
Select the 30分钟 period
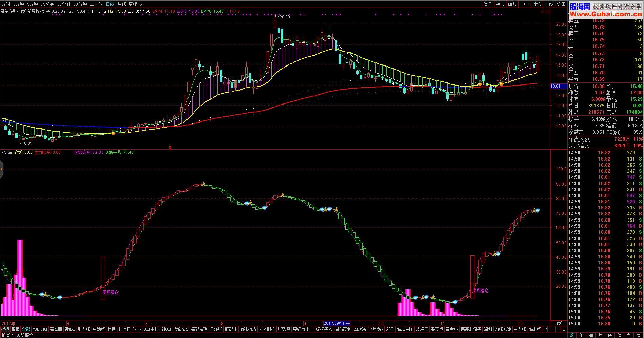coord(64,4)
